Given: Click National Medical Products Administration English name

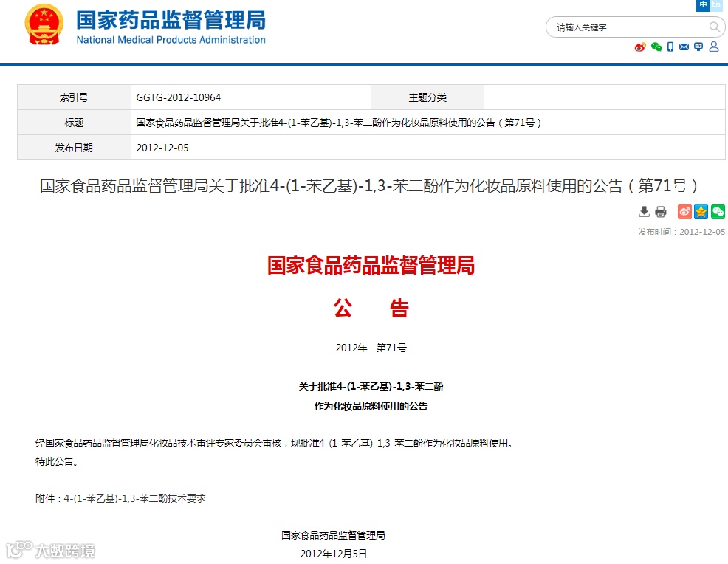Looking at the screenshot, I should click(x=171, y=40).
